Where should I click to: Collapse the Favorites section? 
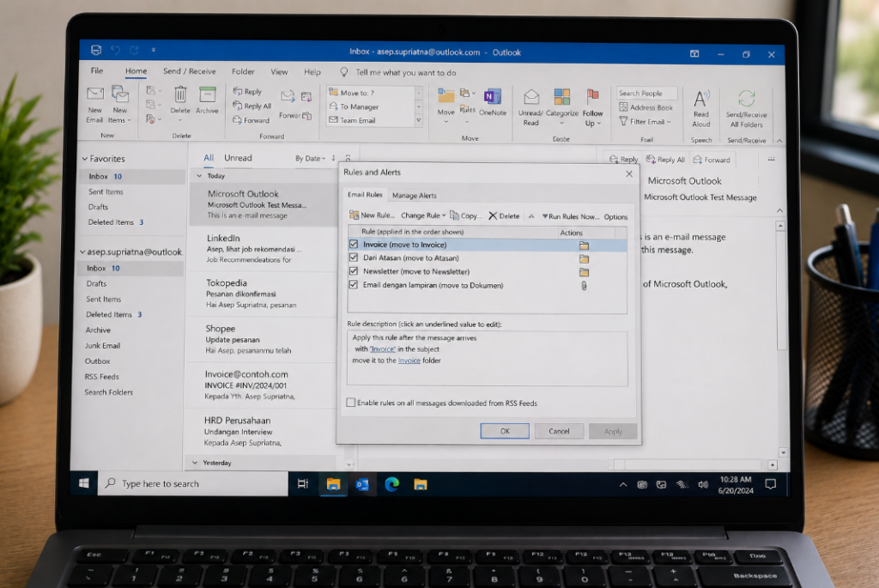click(85, 159)
